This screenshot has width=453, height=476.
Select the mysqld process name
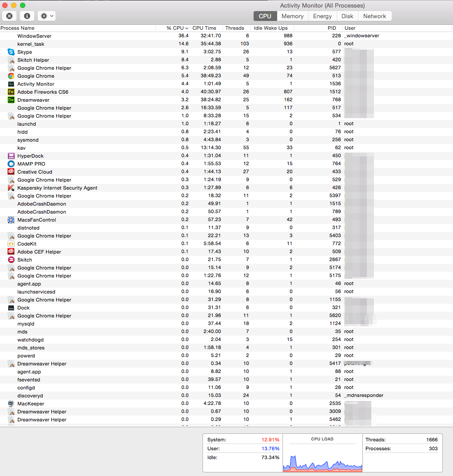point(26,324)
